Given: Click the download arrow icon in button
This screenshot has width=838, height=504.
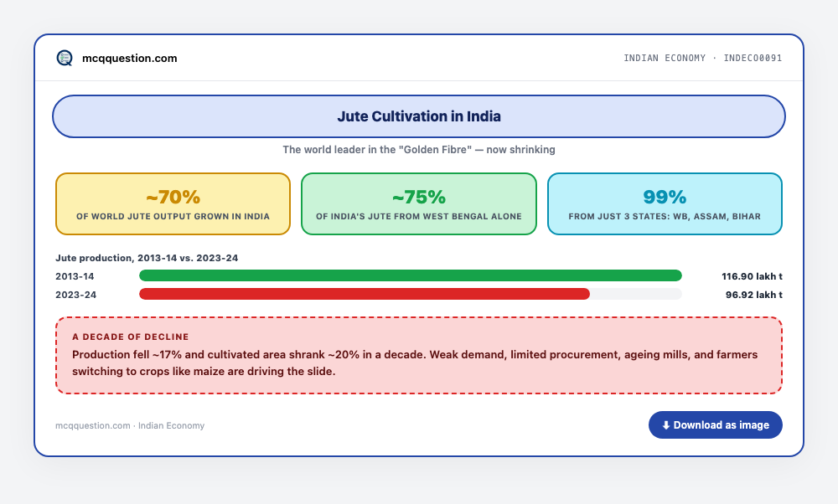Looking at the screenshot, I should pyautogui.click(x=666, y=425).
